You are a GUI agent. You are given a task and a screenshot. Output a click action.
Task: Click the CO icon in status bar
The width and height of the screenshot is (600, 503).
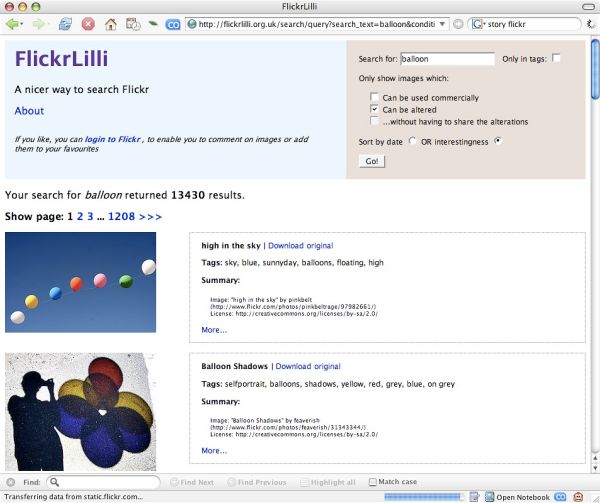pos(560,497)
